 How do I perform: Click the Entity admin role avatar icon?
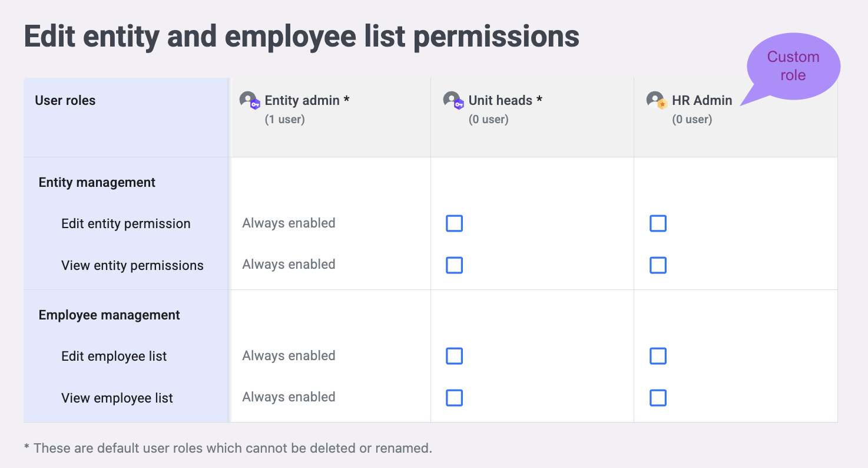point(249,100)
